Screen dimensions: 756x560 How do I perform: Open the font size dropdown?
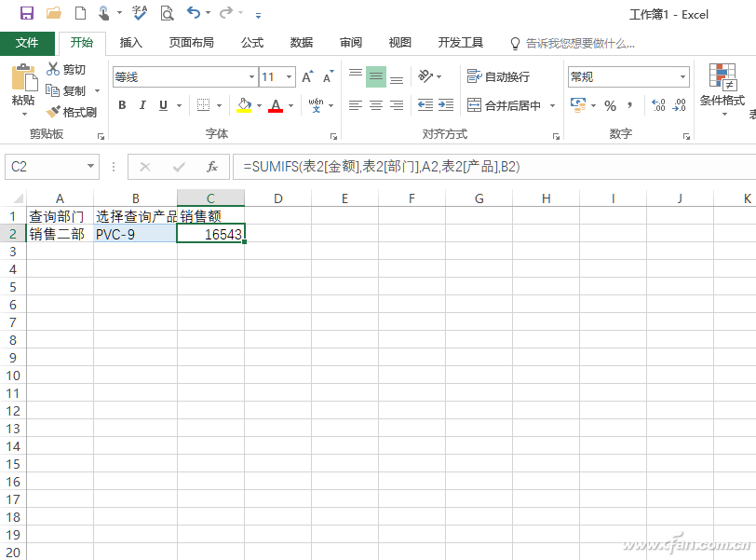(290, 76)
